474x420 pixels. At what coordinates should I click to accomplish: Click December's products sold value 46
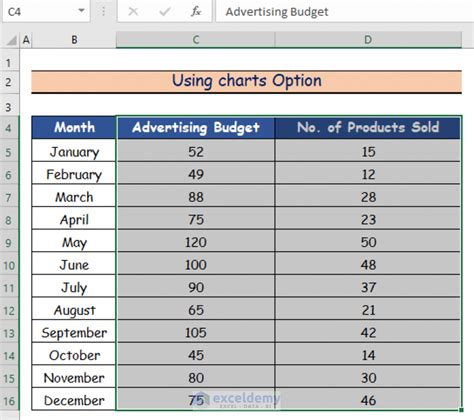point(368,400)
